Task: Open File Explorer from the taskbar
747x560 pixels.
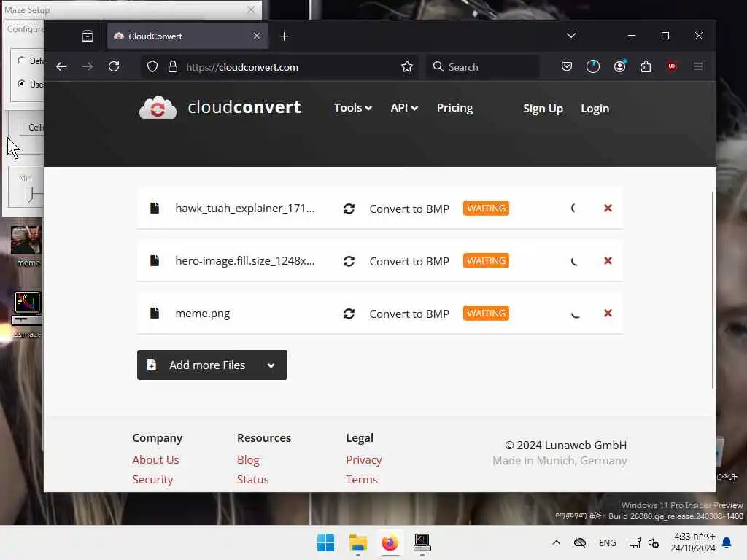Action: (357, 542)
